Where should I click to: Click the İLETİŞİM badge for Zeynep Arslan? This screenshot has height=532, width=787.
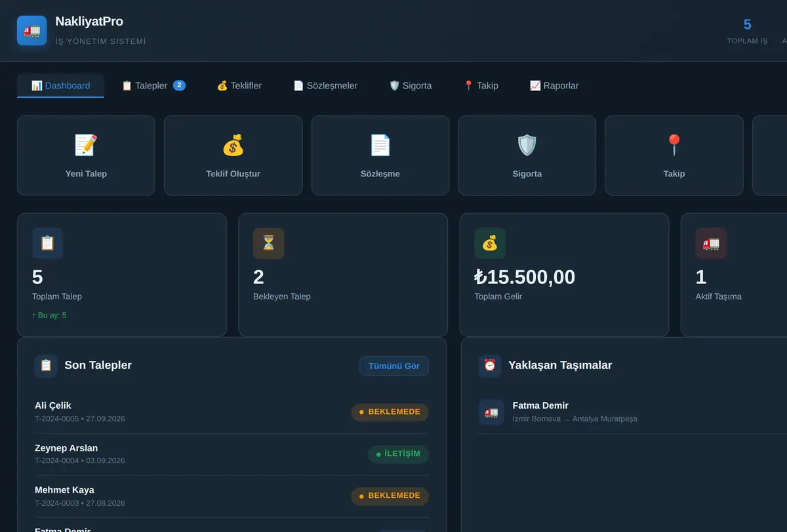(399, 454)
